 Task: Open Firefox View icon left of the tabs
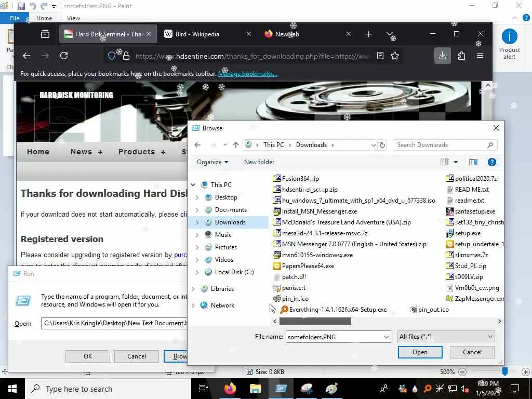pyautogui.click(x=45, y=34)
